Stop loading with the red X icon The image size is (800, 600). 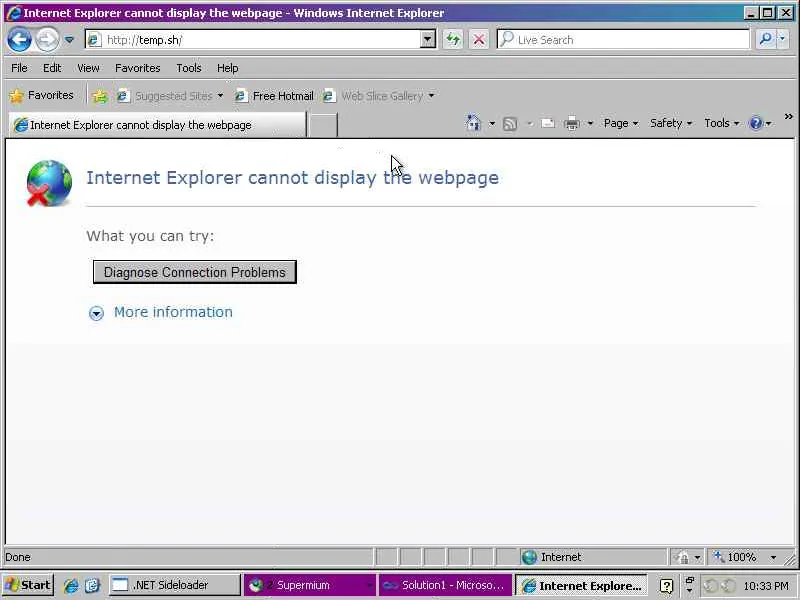pos(479,39)
